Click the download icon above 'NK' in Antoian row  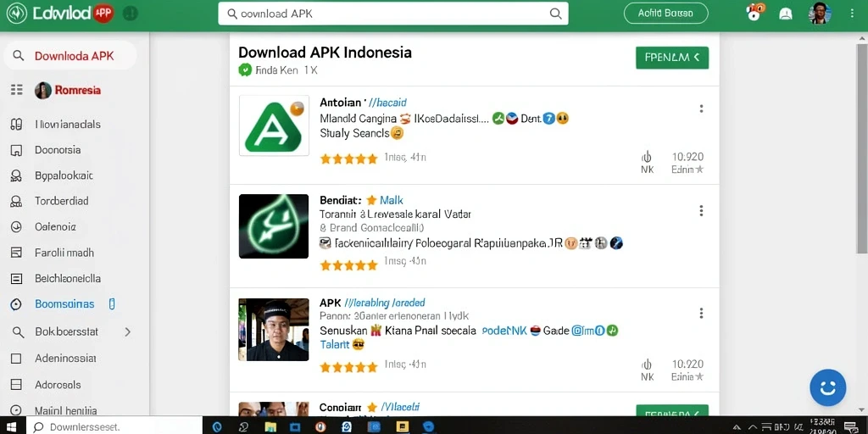647,157
